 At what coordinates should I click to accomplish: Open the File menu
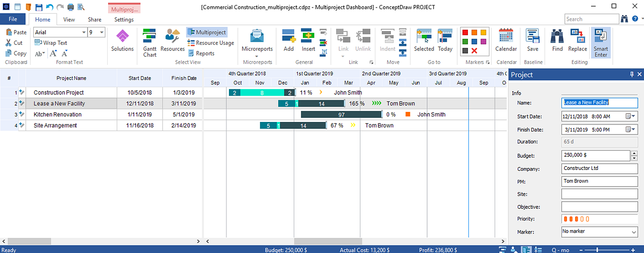13,19
